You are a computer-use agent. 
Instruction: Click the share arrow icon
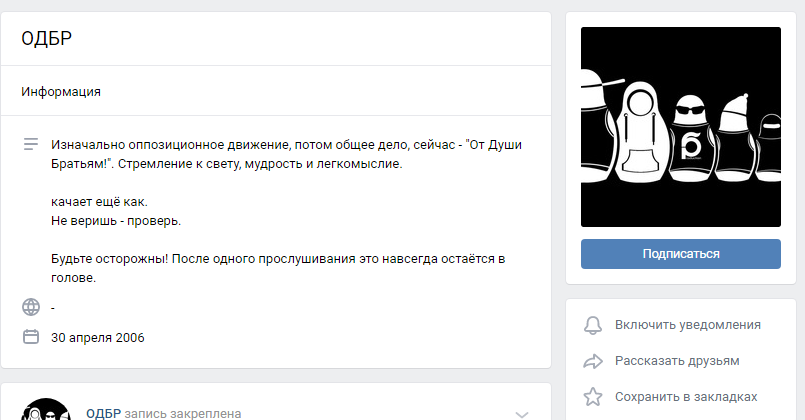(592, 361)
